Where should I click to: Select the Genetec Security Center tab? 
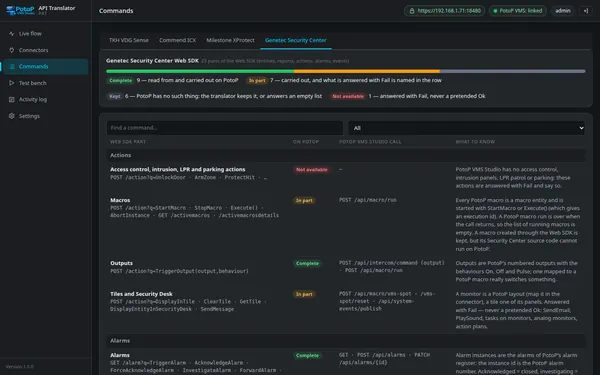(296, 40)
